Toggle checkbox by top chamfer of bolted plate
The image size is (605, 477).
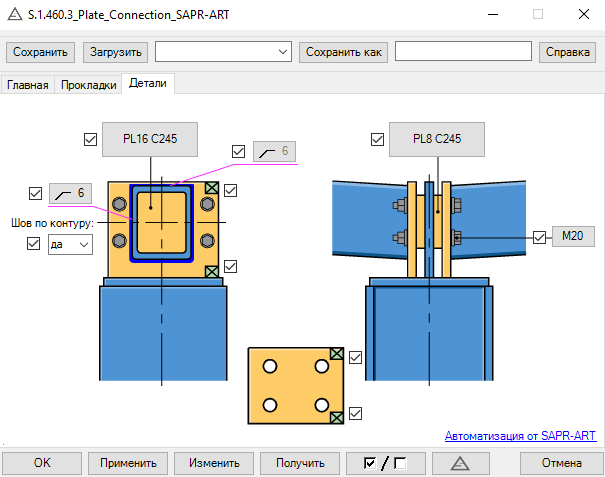click(230, 191)
